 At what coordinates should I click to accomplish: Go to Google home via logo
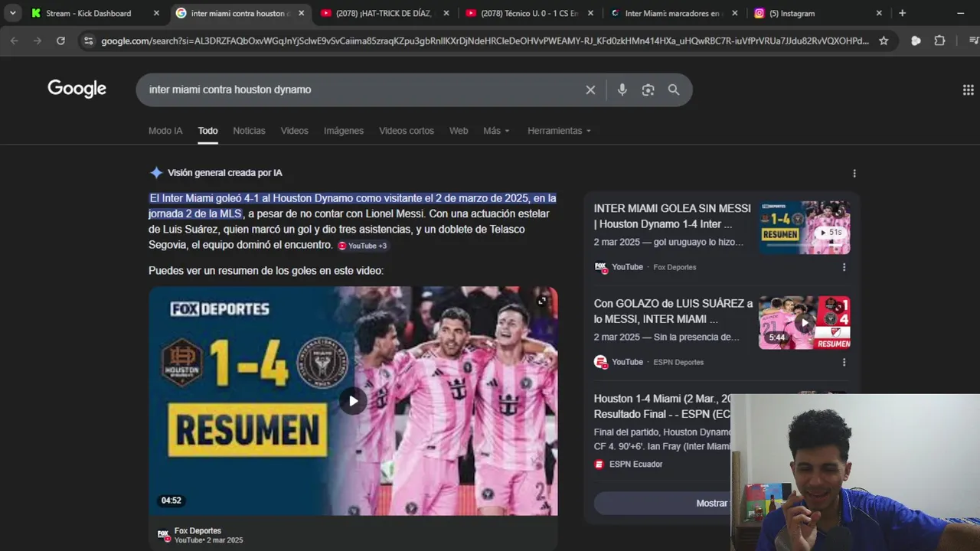click(77, 89)
